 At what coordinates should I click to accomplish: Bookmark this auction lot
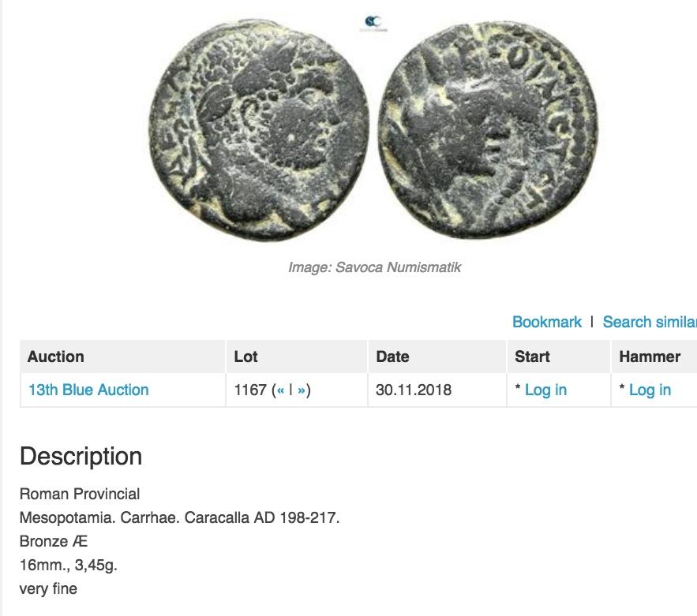point(546,322)
